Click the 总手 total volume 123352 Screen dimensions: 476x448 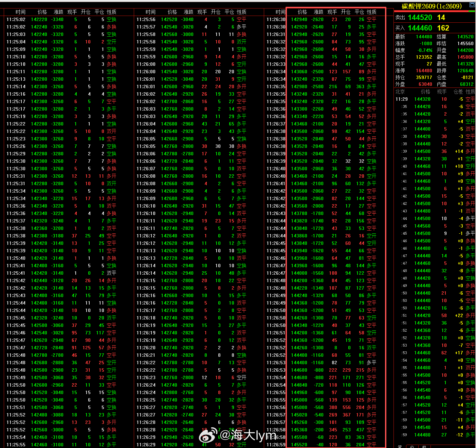(424, 57)
